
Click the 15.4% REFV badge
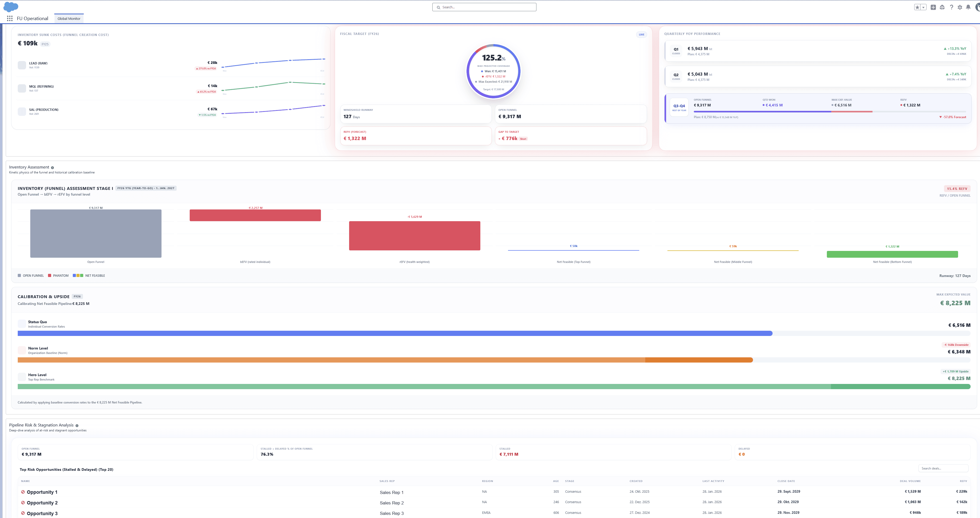[x=957, y=189]
